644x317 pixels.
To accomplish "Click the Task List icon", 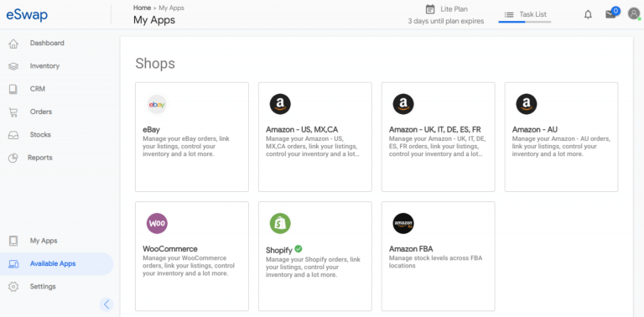I will (509, 14).
